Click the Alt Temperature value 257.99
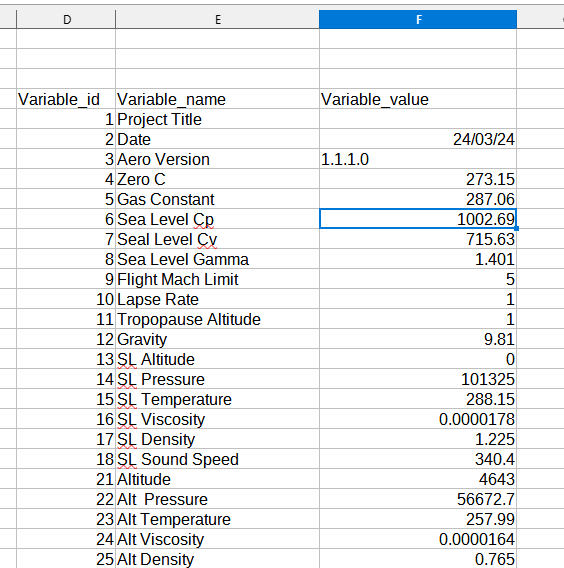 (x=418, y=519)
